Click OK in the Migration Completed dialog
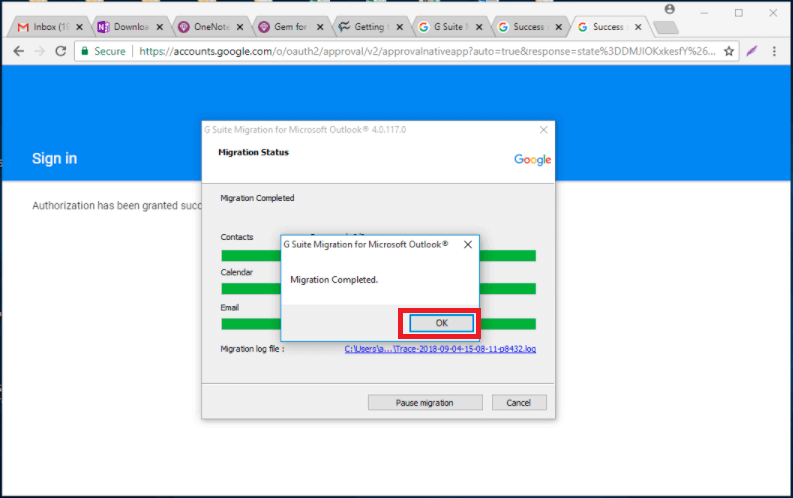The width and height of the screenshot is (793, 498). pos(442,323)
